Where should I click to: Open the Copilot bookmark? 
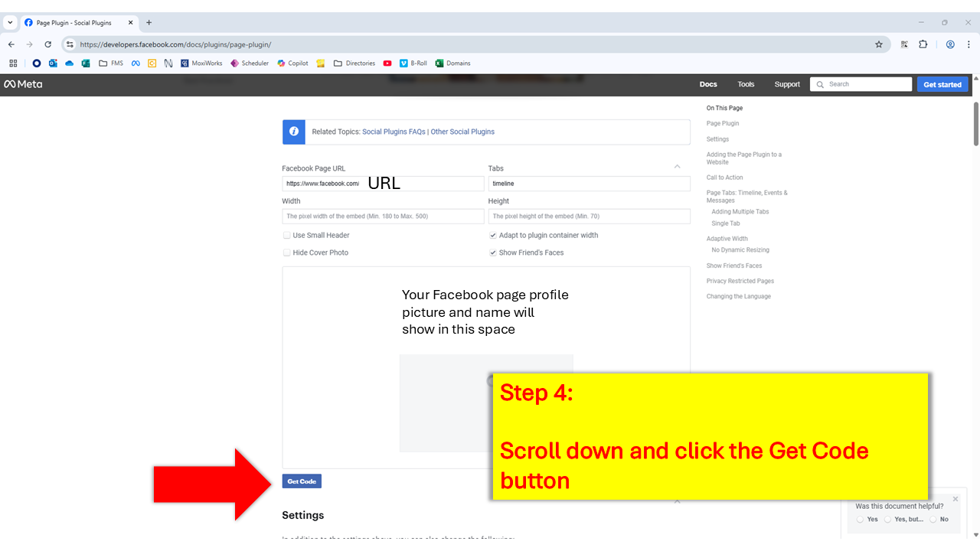(293, 64)
